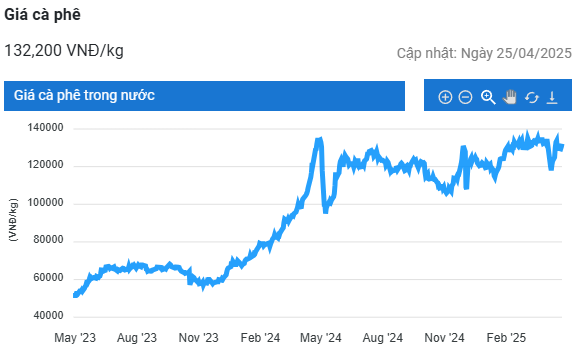Screen dimensions: 581x361
Task: Click the 132,200 VNĐ/kg price text
Action: (x=64, y=51)
